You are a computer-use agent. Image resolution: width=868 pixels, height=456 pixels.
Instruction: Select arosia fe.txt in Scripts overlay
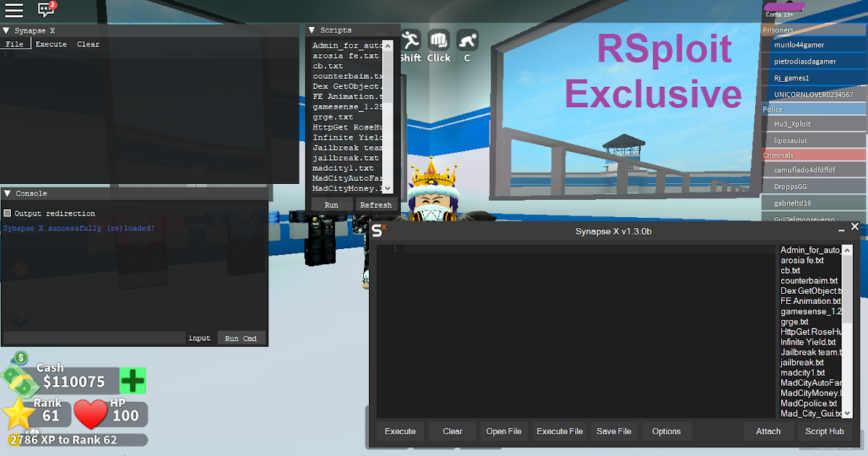pos(346,56)
